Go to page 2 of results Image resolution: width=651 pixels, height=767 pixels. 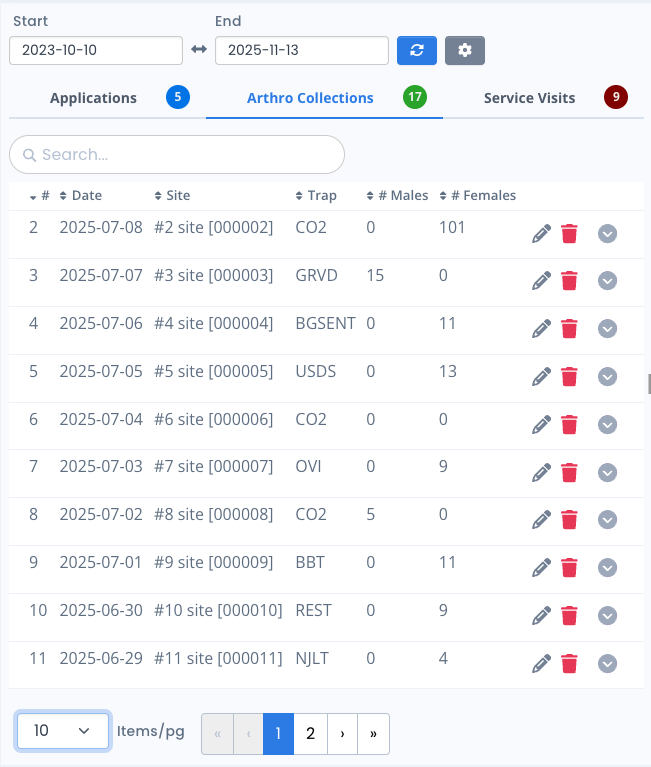click(x=310, y=734)
